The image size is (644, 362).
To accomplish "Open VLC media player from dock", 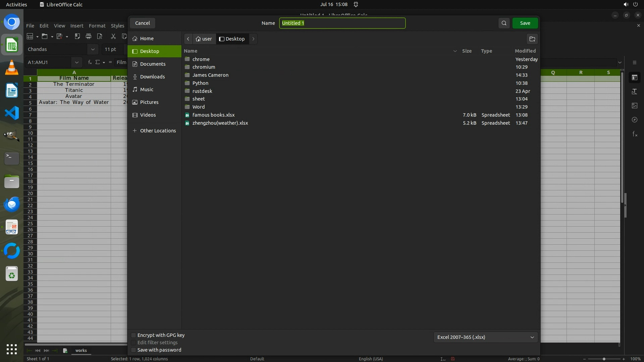I will pyautogui.click(x=12, y=68).
